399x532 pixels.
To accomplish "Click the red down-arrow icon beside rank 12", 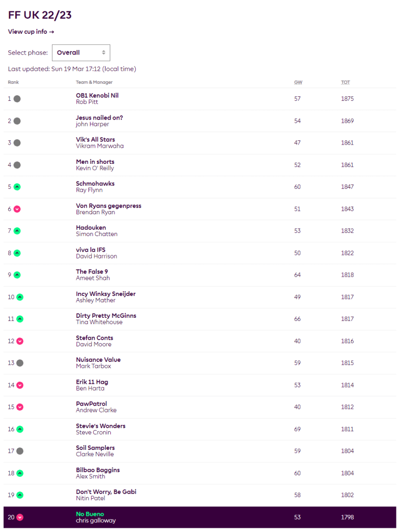I will coord(20,341).
